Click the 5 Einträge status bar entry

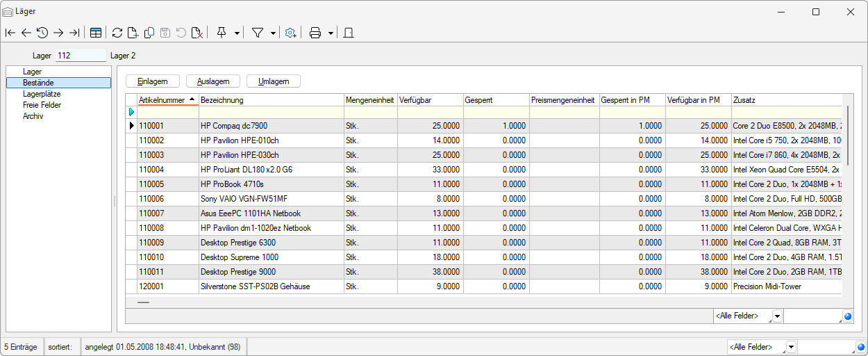(21, 346)
